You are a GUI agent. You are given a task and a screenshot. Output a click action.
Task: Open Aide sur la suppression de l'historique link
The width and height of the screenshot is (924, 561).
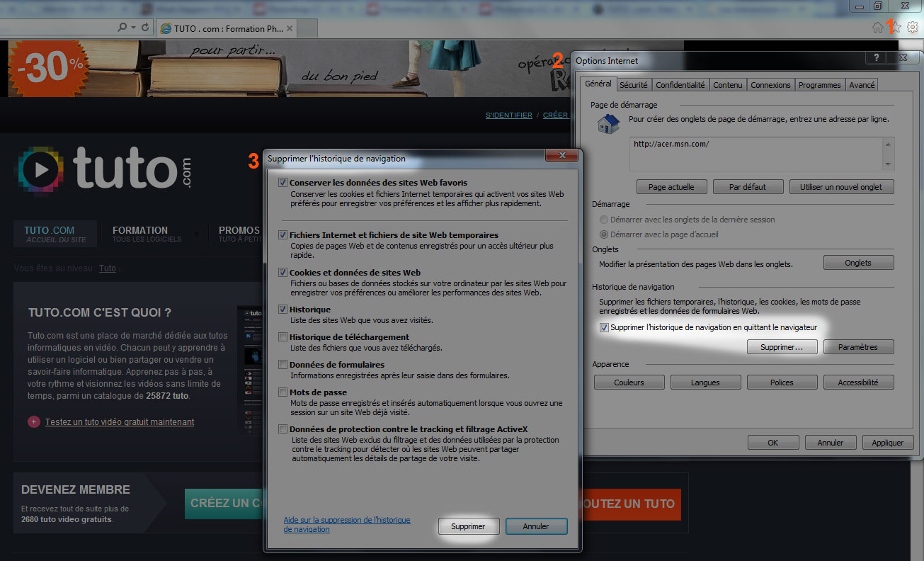click(346, 524)
